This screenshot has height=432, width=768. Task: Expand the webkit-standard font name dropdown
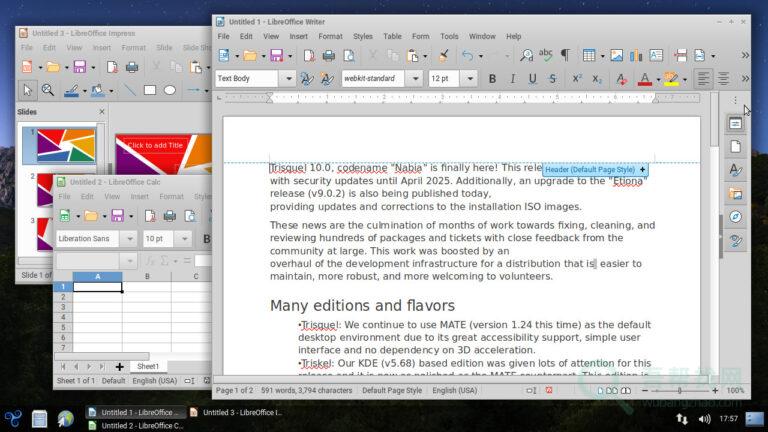tap(414, 78)
